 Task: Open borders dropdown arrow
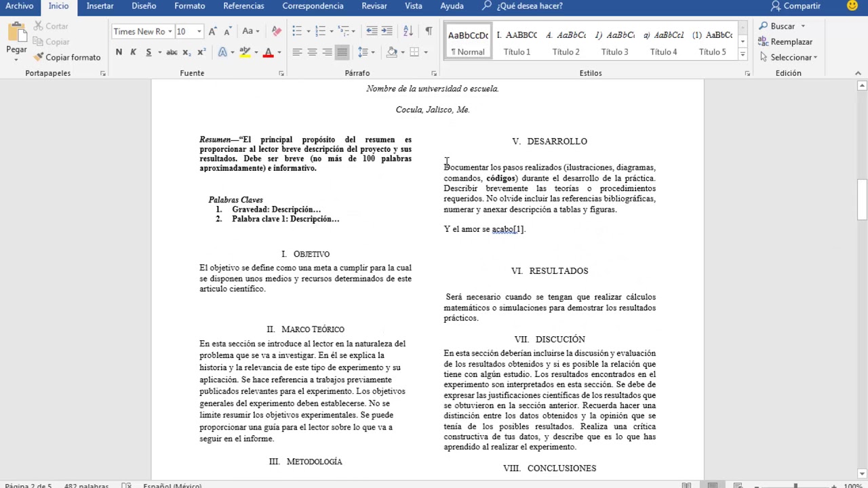pos(425,52)
